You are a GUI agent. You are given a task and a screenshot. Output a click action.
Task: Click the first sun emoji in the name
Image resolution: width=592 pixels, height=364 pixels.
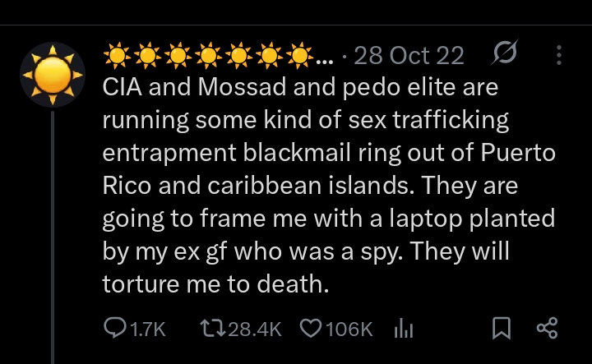[118, 56]
